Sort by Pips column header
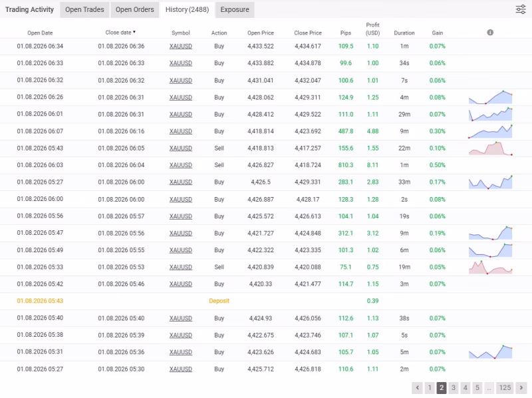This screenshot has width=532, height=398. (x=346, y=33)
